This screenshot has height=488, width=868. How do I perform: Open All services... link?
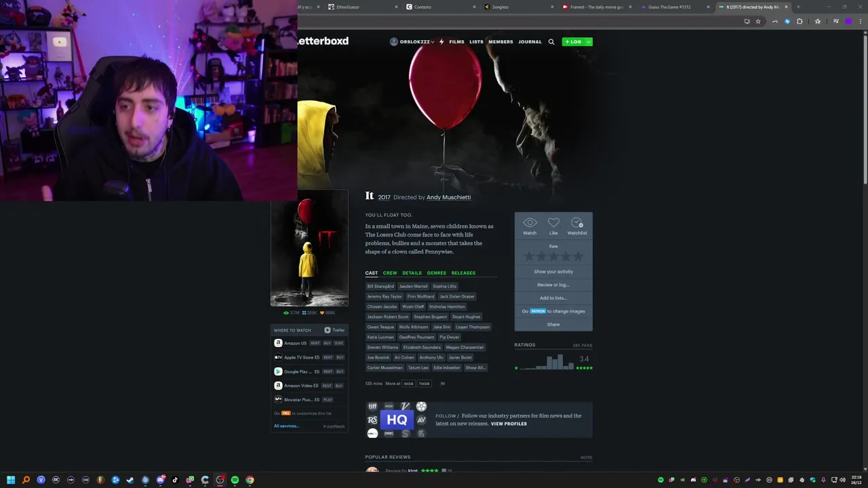(286, 426)
